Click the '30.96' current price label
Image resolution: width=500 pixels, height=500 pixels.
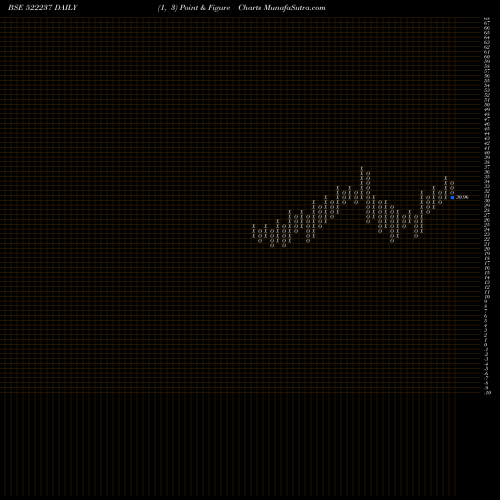[x=462, y=197]
